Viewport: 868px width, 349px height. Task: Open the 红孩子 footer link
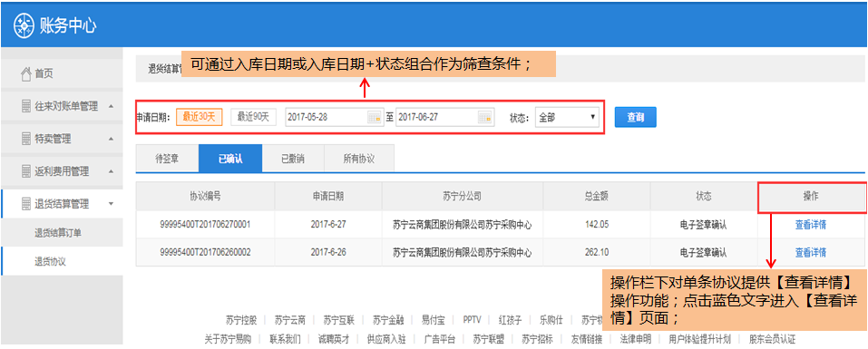[511, 320]
